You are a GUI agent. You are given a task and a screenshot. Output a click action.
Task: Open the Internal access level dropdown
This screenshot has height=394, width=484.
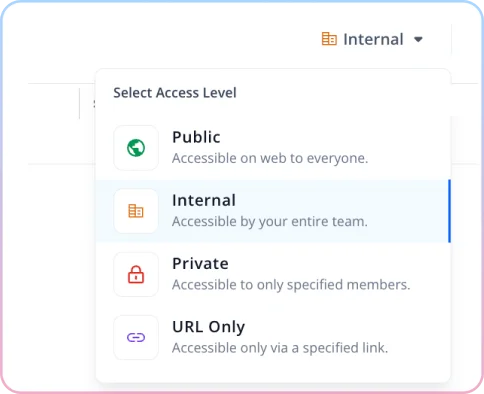click(x=372, y=39)
